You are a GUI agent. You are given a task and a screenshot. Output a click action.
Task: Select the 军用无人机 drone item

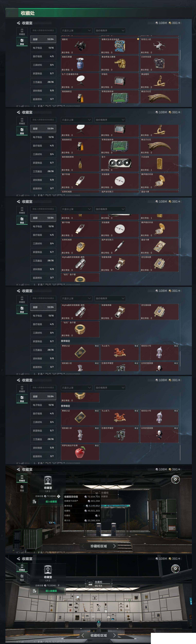pos(159,46)
